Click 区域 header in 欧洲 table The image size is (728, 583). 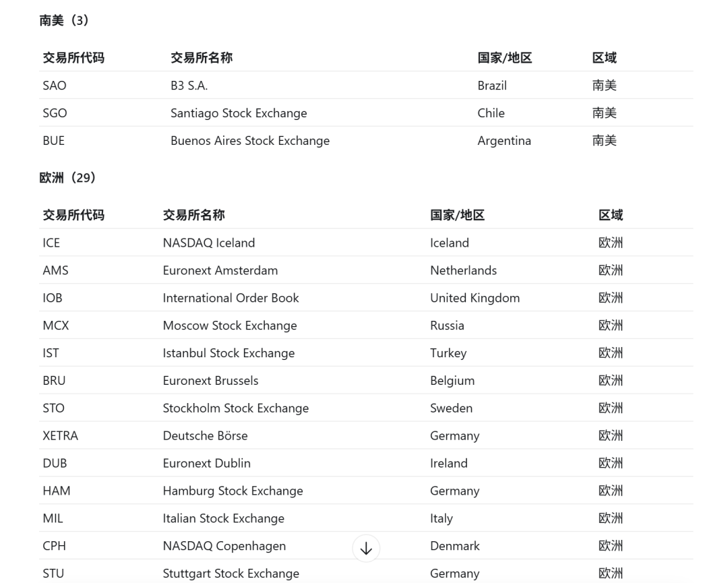pos(611,216)
